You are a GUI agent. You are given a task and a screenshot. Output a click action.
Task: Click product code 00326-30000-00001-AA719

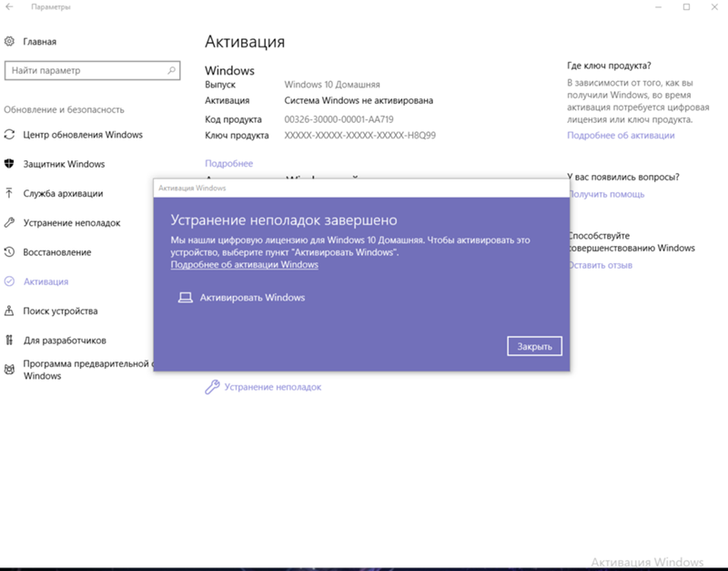pyautogui.click(x=339, y=119)
